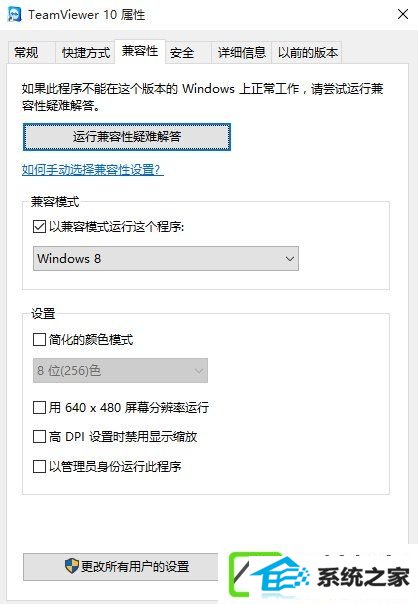The width and height of the screenshot is (418, 604).
Task: Click the shield icon on change-all-users button
Action: click(72, 566)
